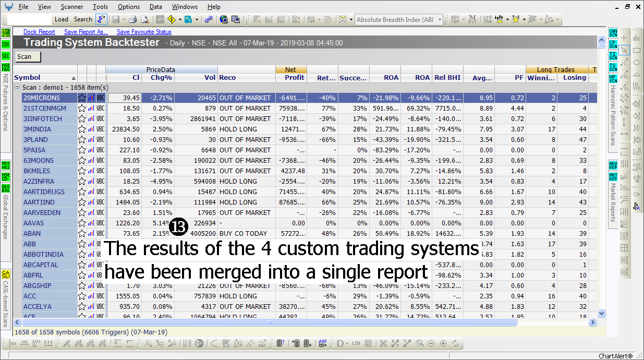Image resolution: width=644 pixels, height=360 pixels.
Task: Click the LIN scale button in bottom toolbar
Action: point(356,343)
